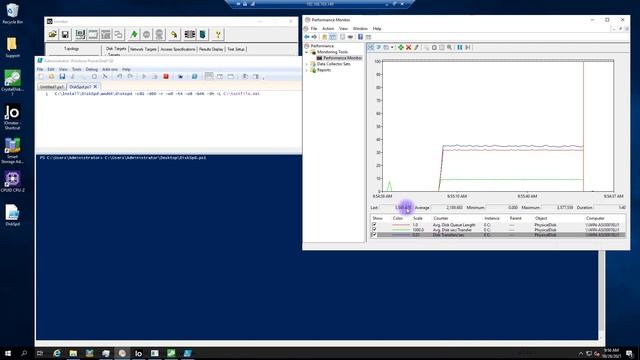Add counter green plus in Performance Monitor
This screenshot has height=360, width=640.
click(x=401, y=47)
